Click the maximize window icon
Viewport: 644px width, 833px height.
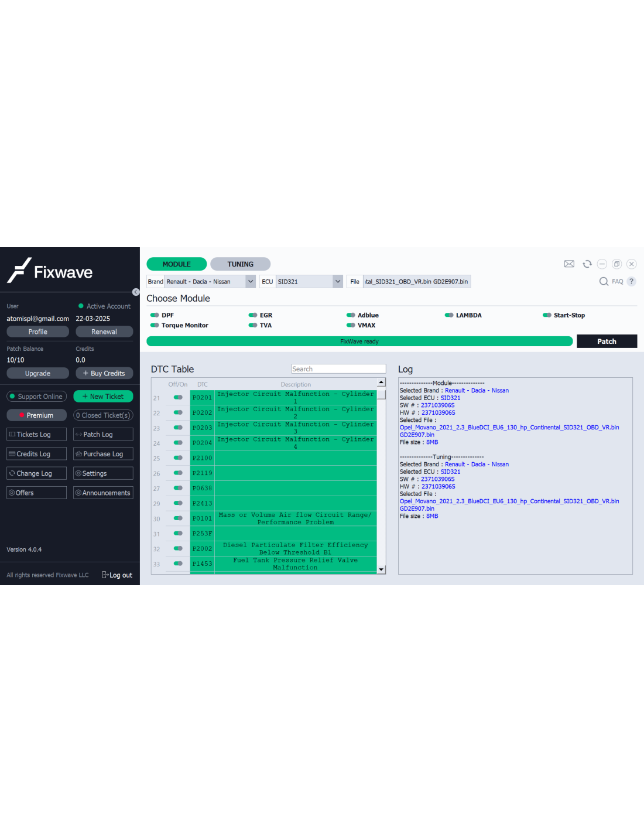(x=616, y=264)
